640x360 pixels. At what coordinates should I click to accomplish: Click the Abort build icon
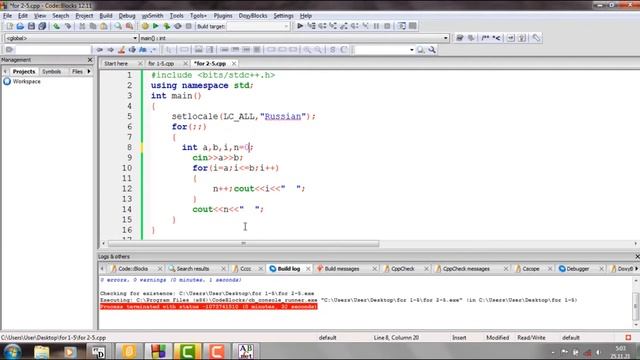click(189, 26)
